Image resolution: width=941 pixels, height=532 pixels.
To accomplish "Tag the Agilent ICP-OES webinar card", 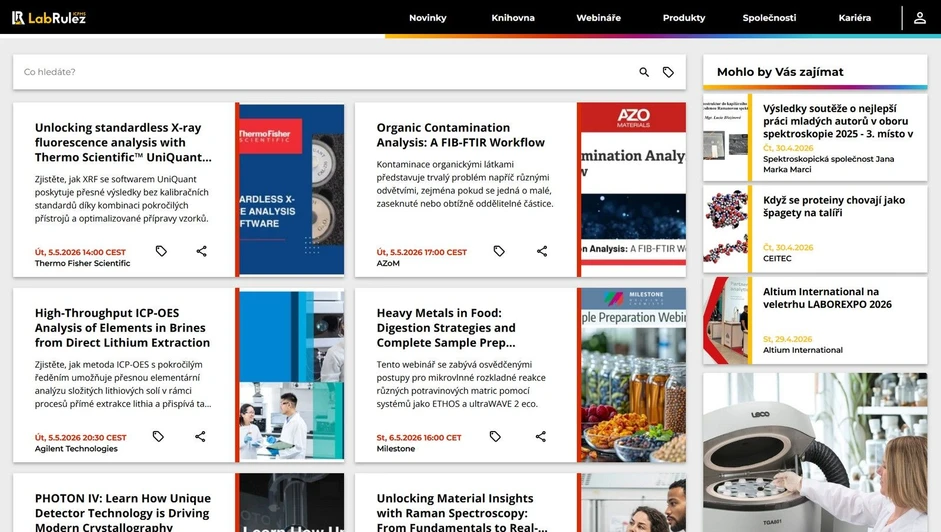I will coord(158,437).
